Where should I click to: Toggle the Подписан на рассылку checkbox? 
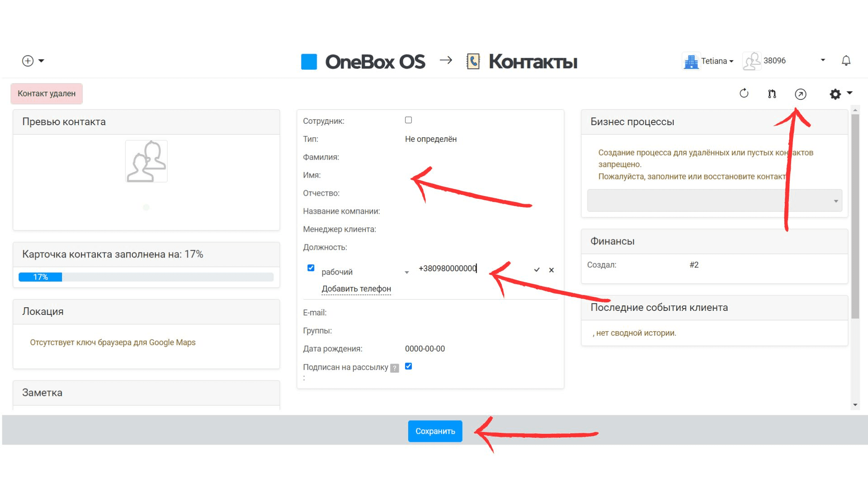point(408,366)
